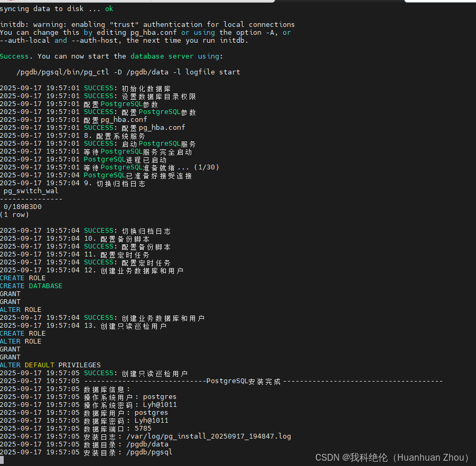
Task: Click 'PostgreSQL已准备好接受连接' log line
Action: pos(96,175)
